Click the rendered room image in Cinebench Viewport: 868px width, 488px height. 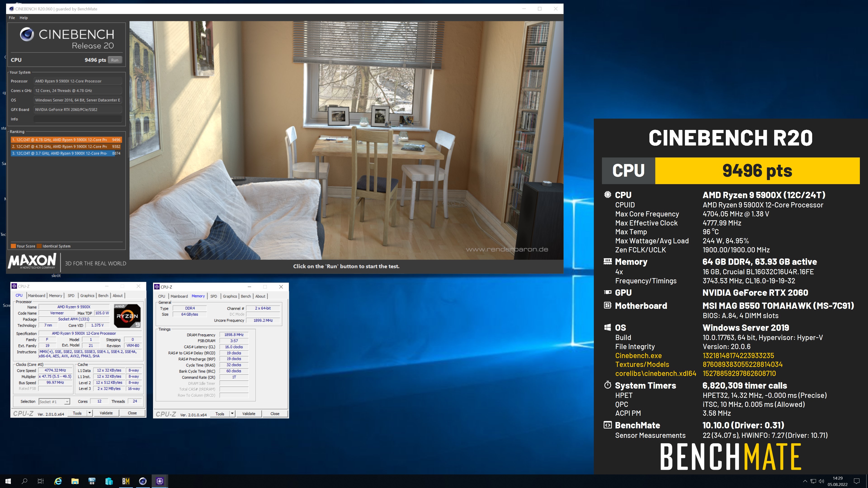pos(346,140)
